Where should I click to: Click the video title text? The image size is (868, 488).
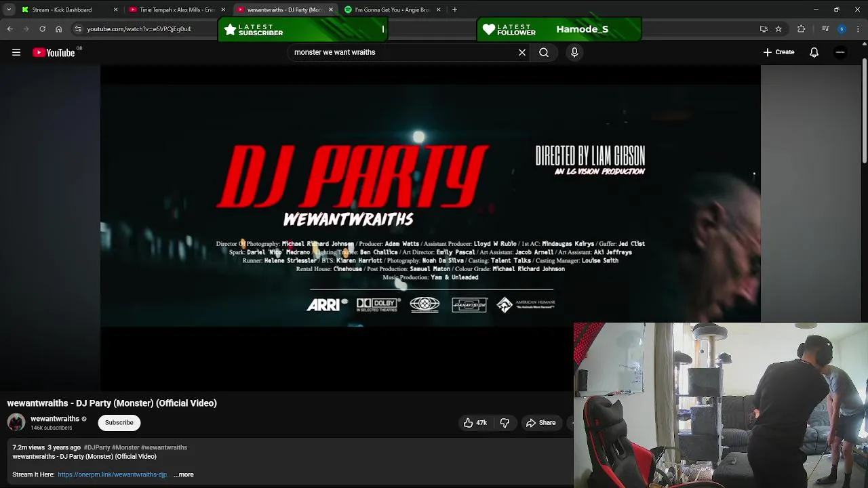[x=112, y=403]
